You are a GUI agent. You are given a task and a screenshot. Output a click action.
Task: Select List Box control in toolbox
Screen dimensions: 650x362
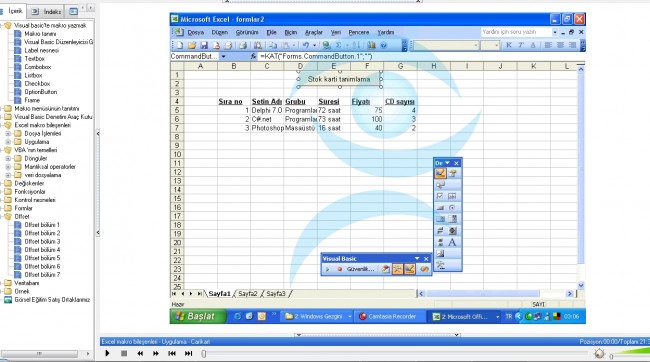440,219
